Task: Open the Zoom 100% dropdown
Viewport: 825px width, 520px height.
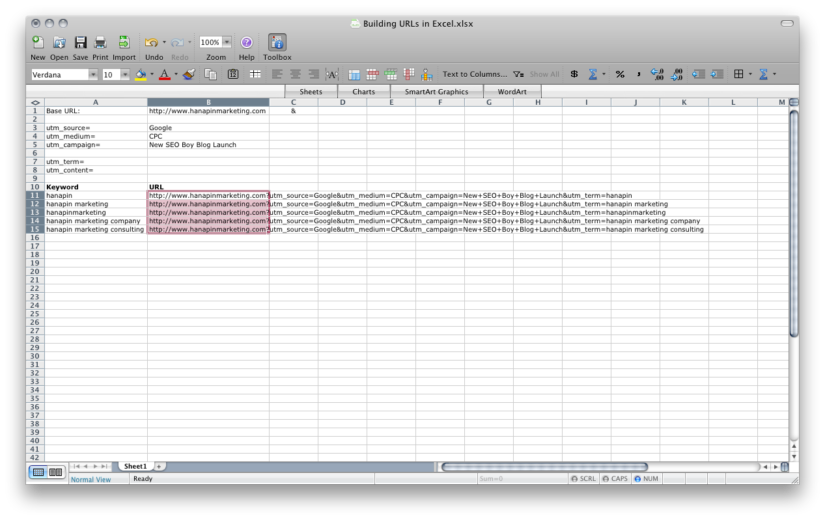Action: (227, 42)
